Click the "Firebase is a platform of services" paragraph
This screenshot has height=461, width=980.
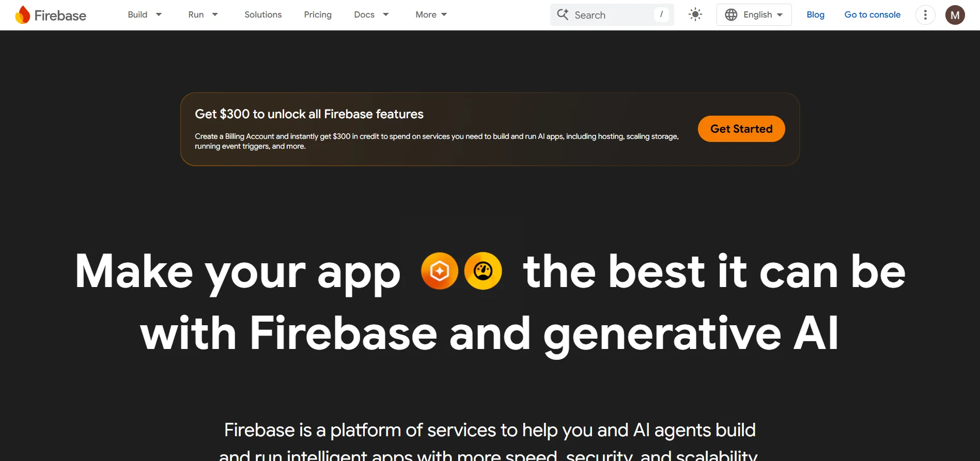click(x=489, y=441)
